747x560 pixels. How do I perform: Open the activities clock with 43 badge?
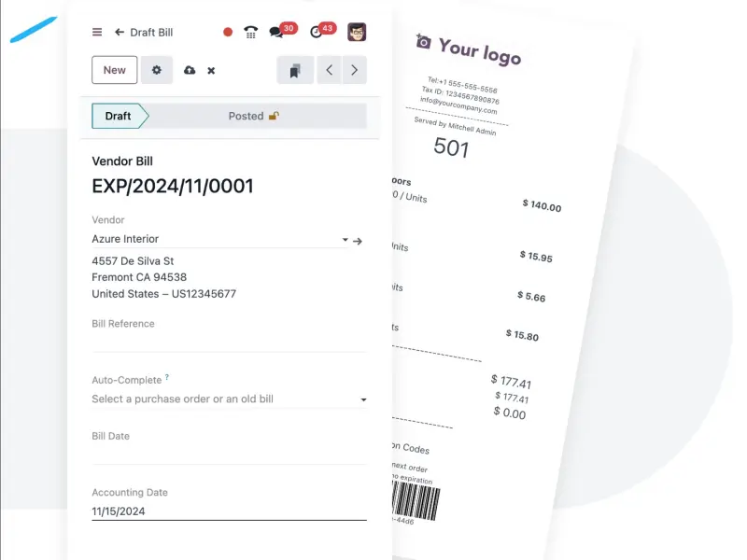317,32
